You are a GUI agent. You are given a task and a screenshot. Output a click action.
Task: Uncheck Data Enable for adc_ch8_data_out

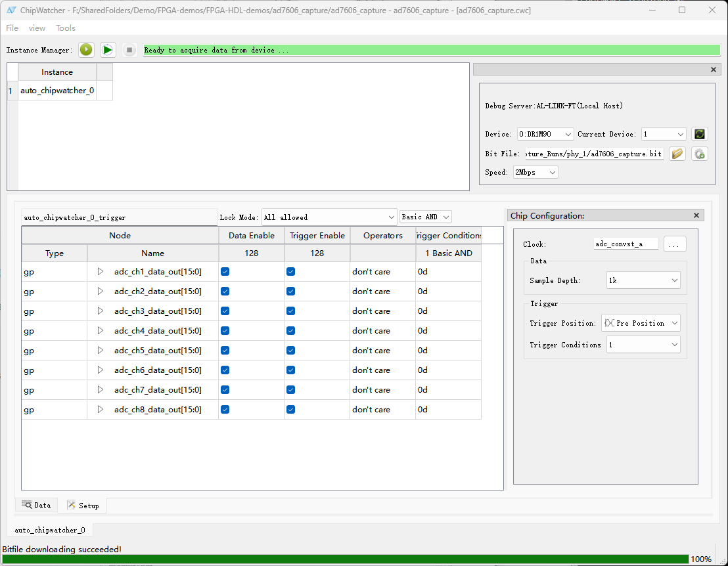[x=225, y=409]
